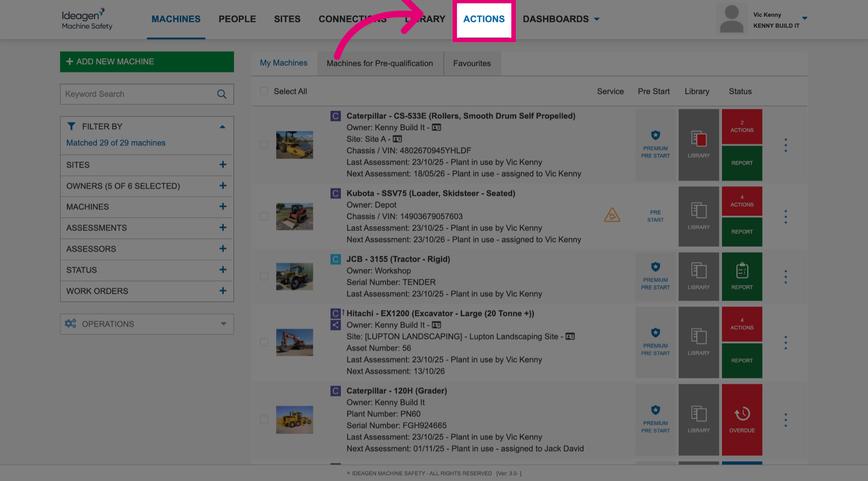
Task: Open Library for Caterpillar CS-533E
Action: (698, 145)
